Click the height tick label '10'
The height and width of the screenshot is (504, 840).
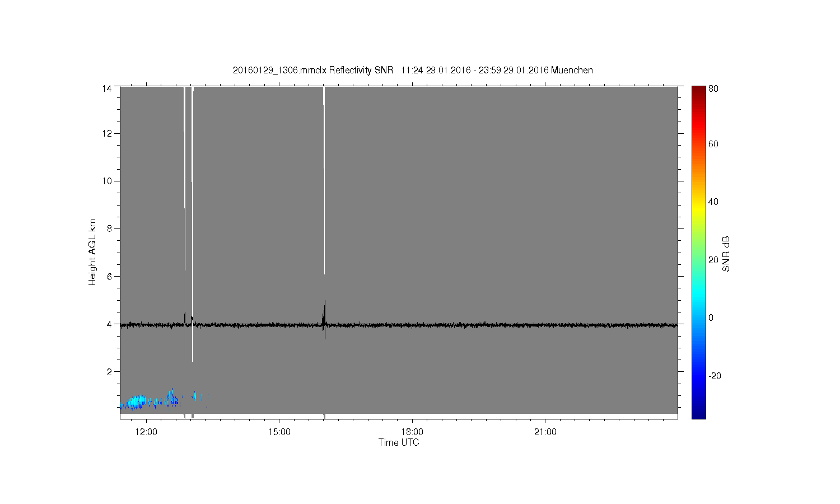click(107, 181)
